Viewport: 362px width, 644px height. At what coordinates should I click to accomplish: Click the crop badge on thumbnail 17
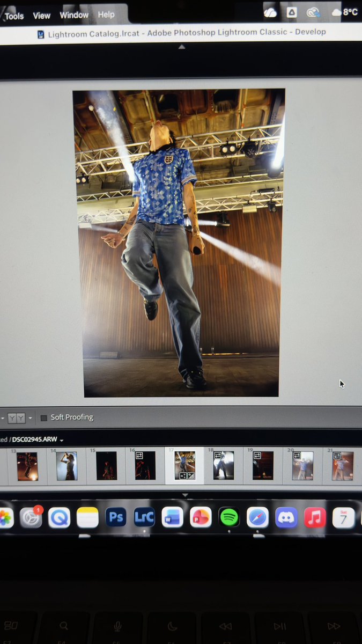pos(183,475)
